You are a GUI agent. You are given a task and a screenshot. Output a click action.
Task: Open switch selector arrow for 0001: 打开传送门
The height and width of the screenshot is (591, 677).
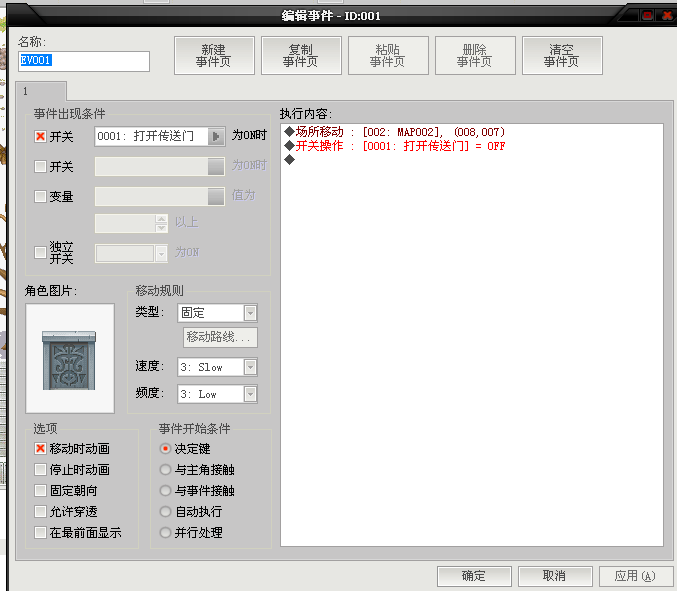[216, 136]
